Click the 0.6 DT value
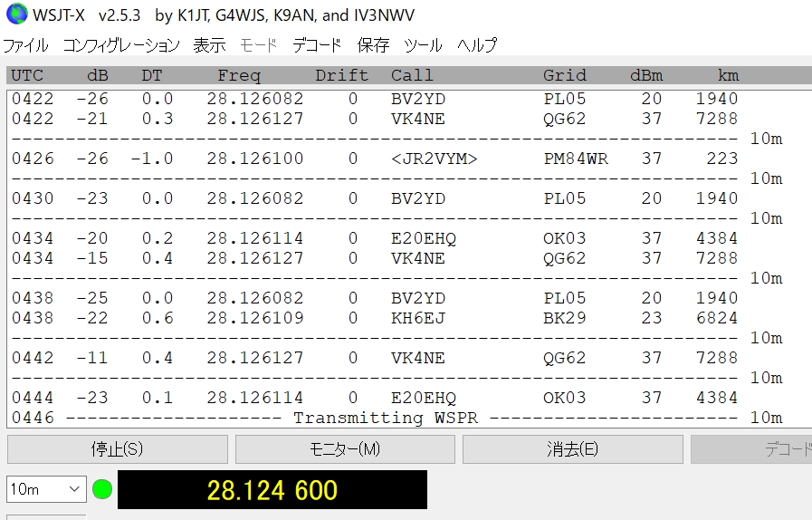Screen dimensions: 812x520 (x=158, y=318)
